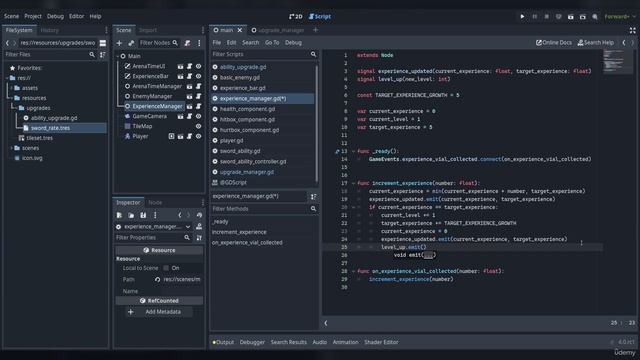Screen dimensions: 640x360
Task: Click the Filter Methods input field
Action: pyautogui.click(x=264, y=209)
